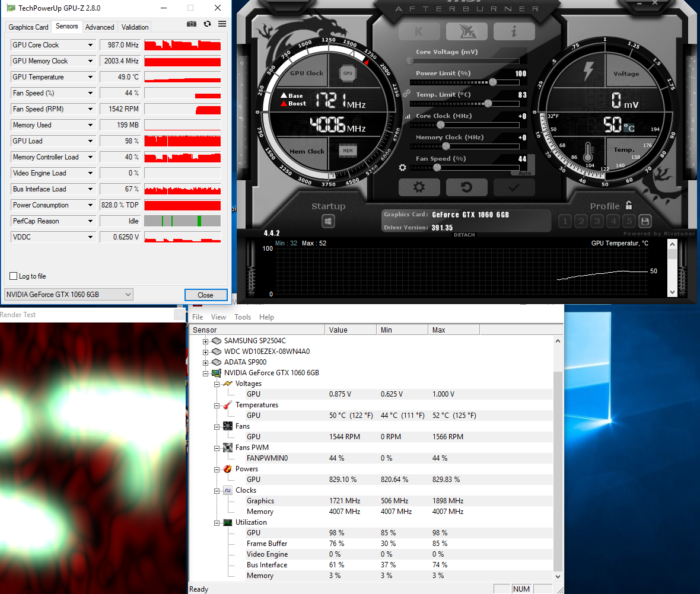The width and height of the screenshot is (700, 594).
Task: Toggle the fan speed Auto button
Action: (525, 173)
